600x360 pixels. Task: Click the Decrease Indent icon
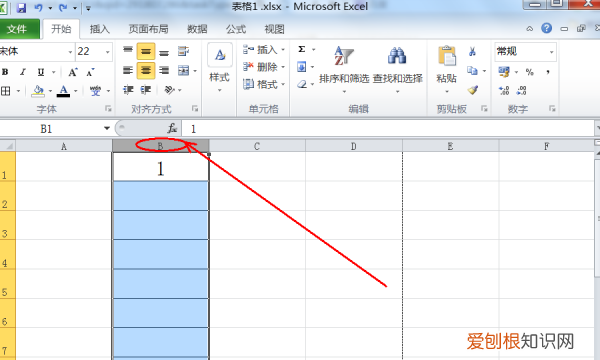128,90
